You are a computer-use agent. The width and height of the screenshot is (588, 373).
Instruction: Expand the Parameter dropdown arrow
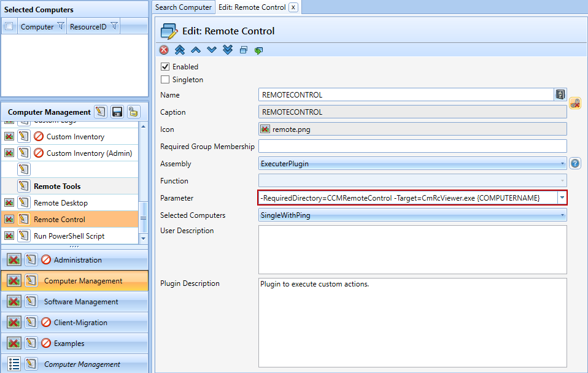[x=562, y=198]
